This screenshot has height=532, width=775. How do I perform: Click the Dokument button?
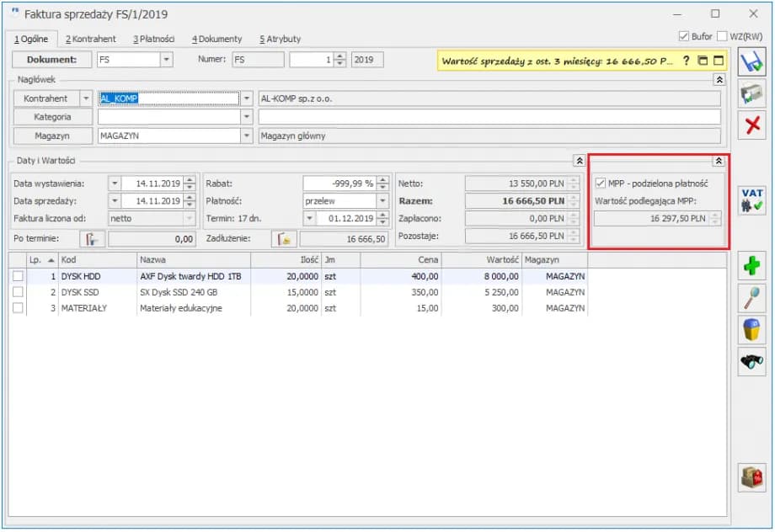pyautogui.click(x=52, y=60)
